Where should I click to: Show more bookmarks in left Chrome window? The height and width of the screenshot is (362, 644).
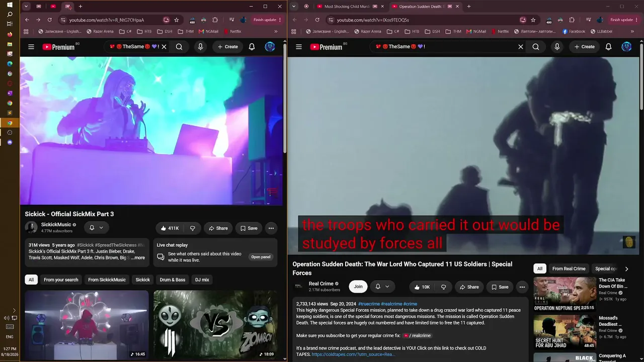pyautogui.click(x=276, y=31)
